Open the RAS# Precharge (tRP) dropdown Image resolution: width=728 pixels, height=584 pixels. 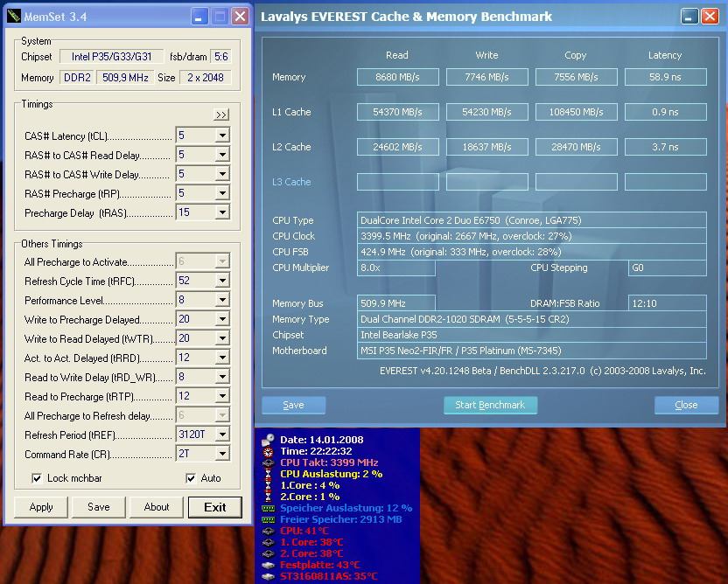(x=223, y=193)
